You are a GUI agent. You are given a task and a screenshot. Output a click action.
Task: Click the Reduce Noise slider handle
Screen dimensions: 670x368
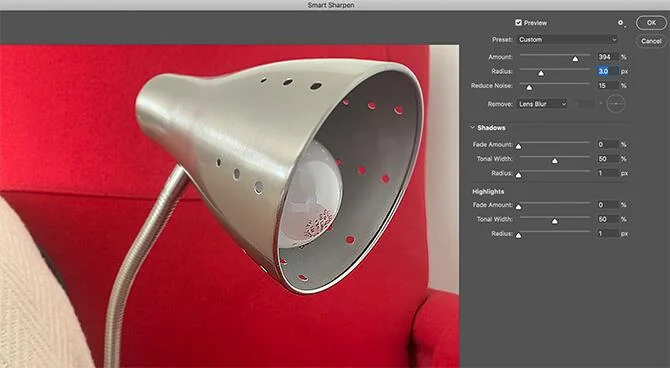(529, 88)
